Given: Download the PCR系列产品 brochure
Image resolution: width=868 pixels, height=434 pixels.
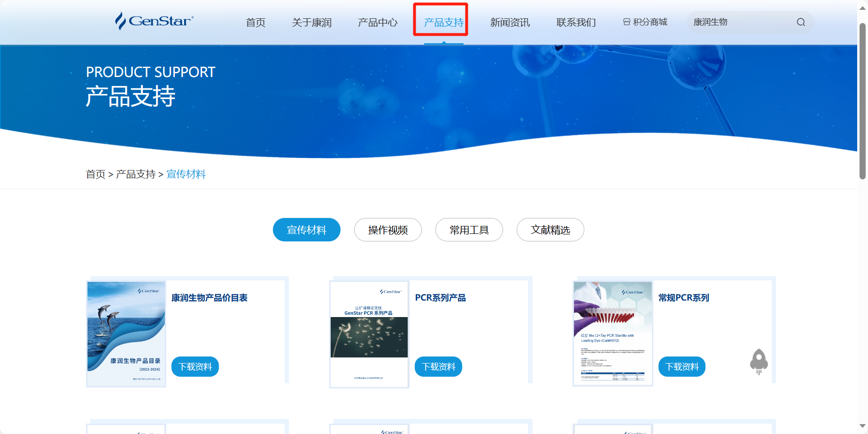Looking at the screenshot, I should [x=438, y=366].
